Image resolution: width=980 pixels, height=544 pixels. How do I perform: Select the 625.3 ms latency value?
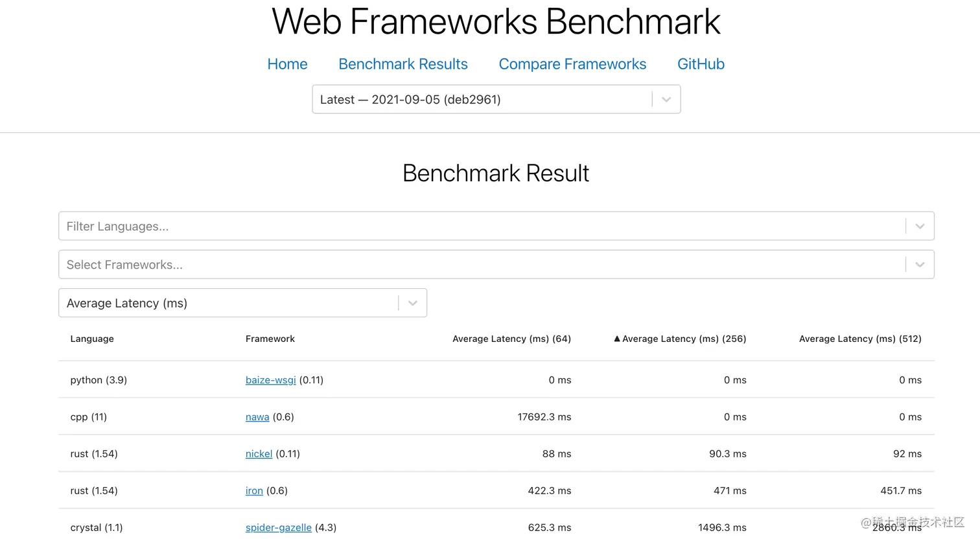pyautogui.click(x=550, y=528)
